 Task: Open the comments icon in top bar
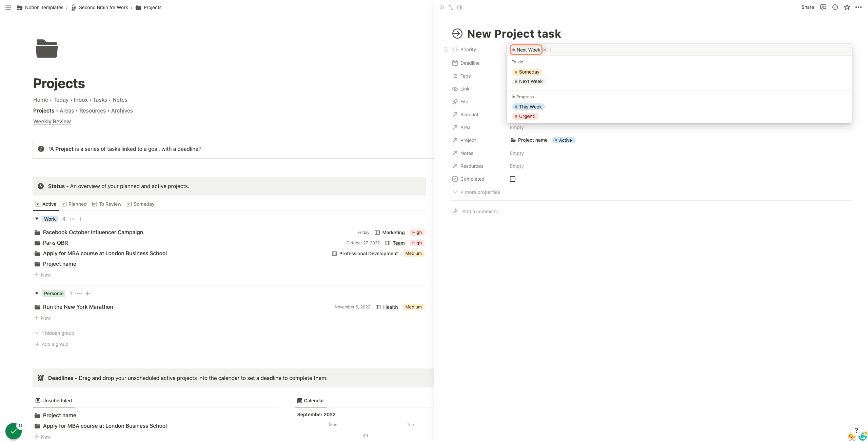[823, 7]
